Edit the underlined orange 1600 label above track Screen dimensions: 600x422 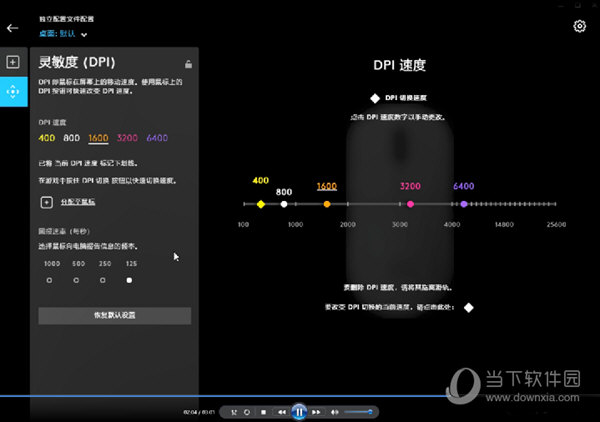click(x=327, y=186)
